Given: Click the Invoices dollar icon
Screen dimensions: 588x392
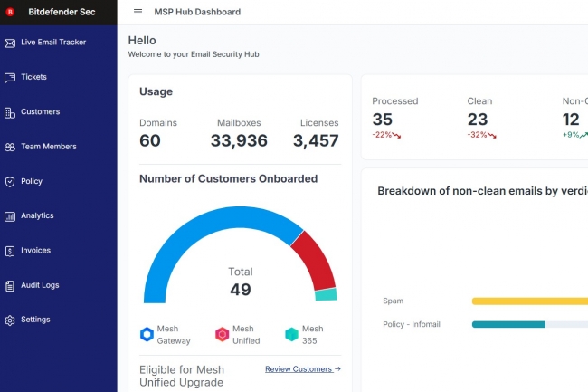Looking at the screenshot, I should [x=10, y=251].
